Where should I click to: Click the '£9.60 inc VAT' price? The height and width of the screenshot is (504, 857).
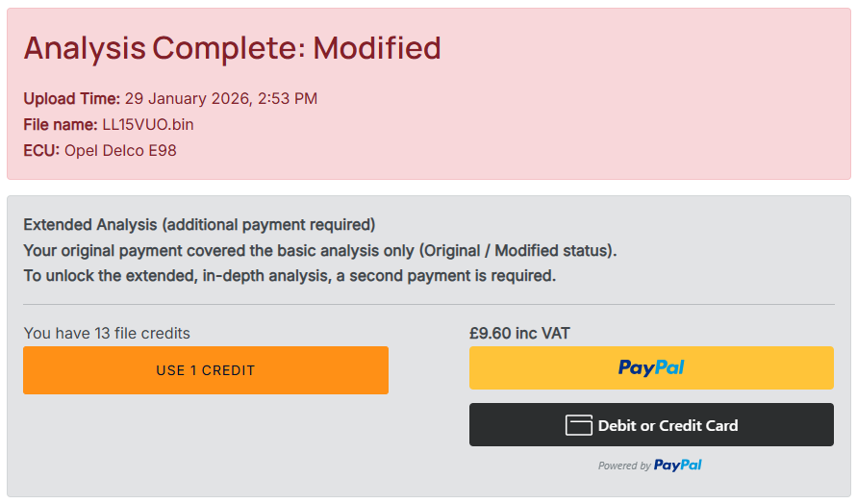tap(519, 334)
